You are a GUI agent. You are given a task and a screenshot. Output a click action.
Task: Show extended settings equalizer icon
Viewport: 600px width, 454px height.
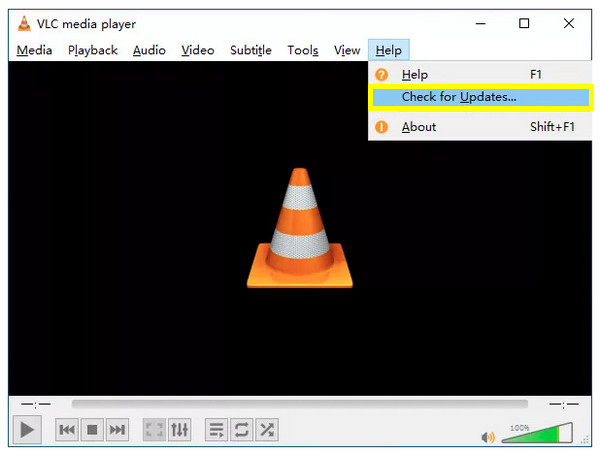click(x=179, y=430)
